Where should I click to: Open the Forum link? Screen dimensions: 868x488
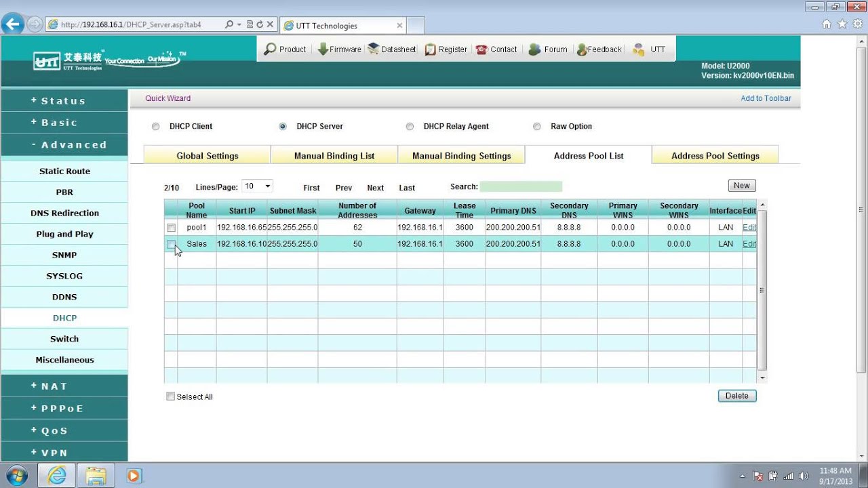pyautogui.click(x=547, y=49)
